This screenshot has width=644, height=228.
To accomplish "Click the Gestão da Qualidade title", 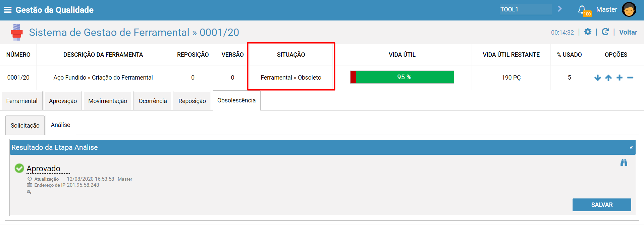I will 55,10.
